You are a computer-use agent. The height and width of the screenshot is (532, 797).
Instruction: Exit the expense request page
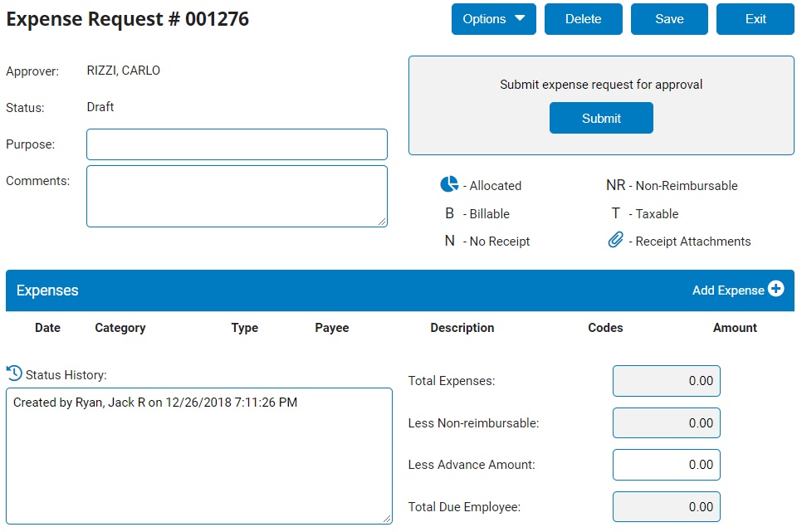point(755,19)
